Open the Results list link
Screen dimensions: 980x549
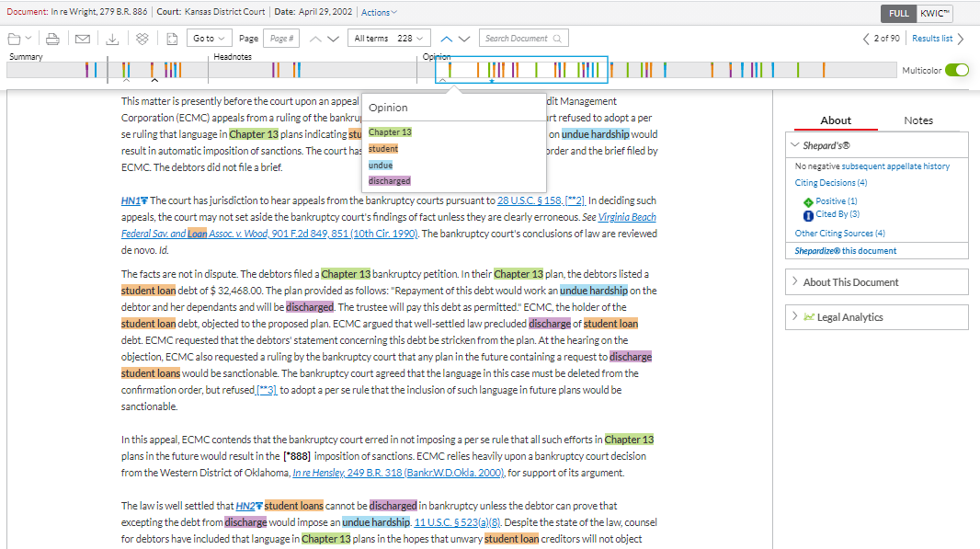click(932, 39)
